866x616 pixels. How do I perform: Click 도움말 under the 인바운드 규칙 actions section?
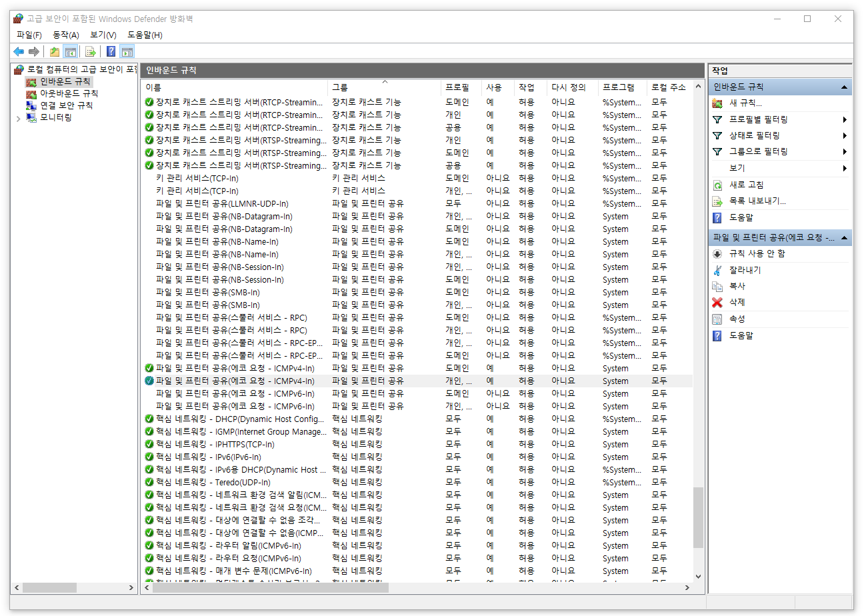click(741, 217)
